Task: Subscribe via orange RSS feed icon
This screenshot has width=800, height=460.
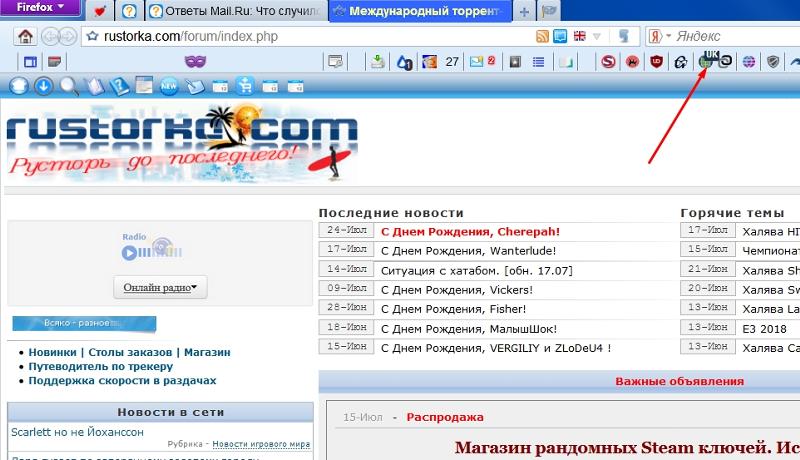Action: 542,36
